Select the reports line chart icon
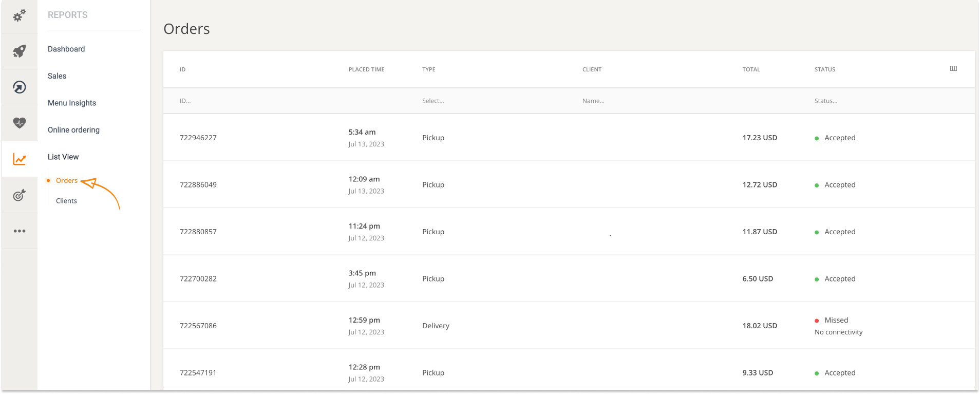This screenshot has width=980, height=394. point(20,159)
